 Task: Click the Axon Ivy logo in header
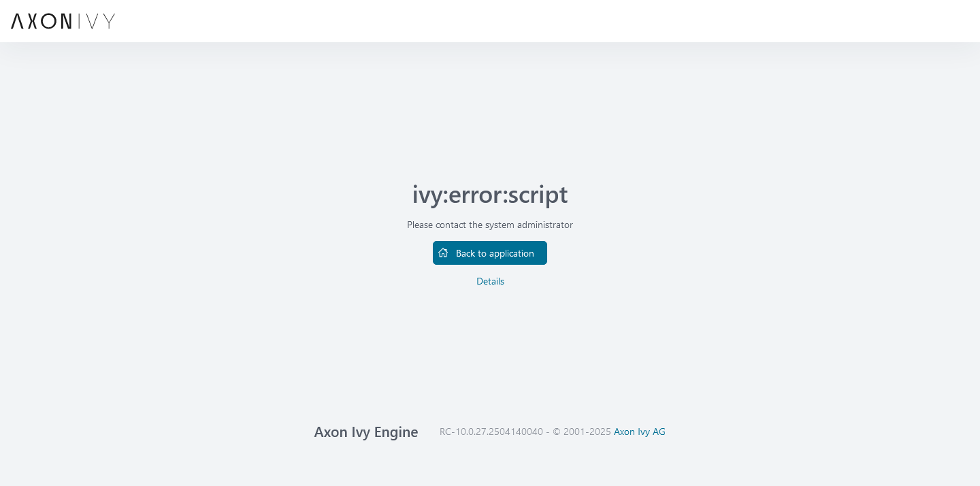(63, 21)
